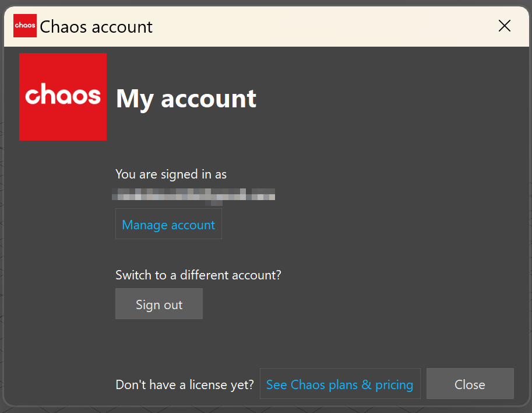Click the white chaos wordmark inside red square
The width and height of the screenshot is (532, 413).
63,94
